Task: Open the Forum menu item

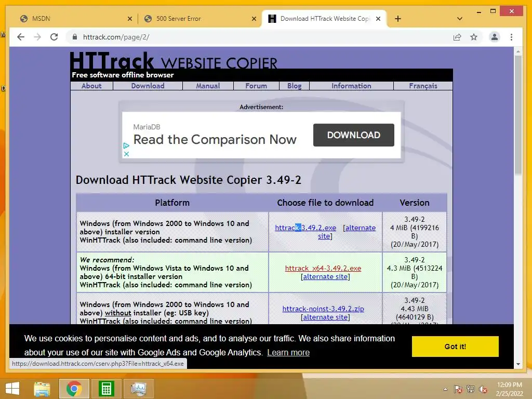Action: [x=256, y=86]
